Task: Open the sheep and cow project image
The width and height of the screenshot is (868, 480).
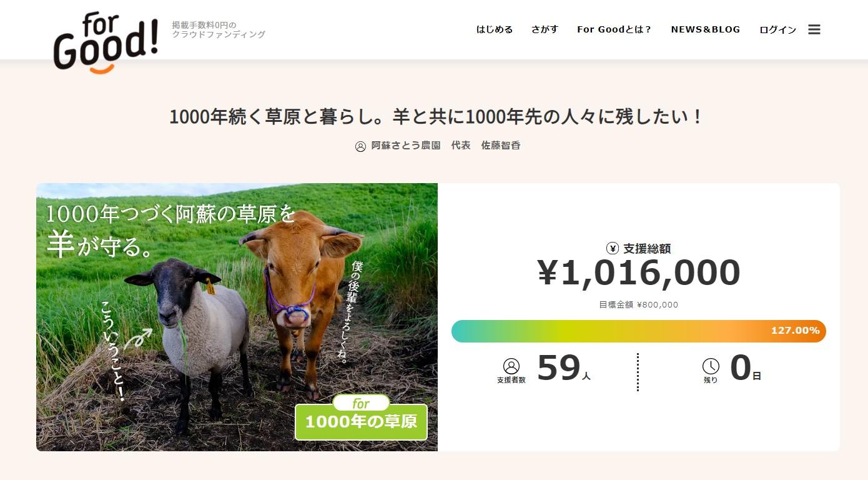Action: click(237, 317)
